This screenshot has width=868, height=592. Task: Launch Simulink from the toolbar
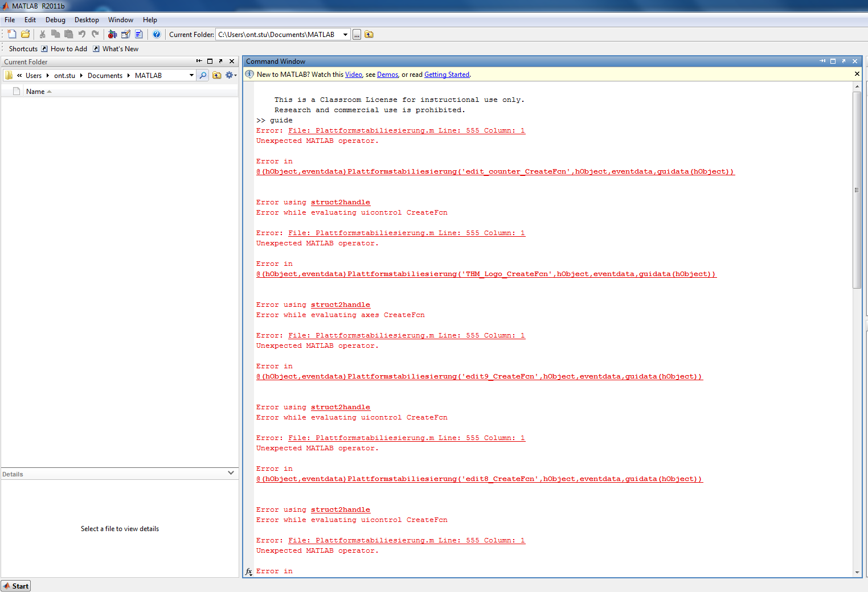112,34
